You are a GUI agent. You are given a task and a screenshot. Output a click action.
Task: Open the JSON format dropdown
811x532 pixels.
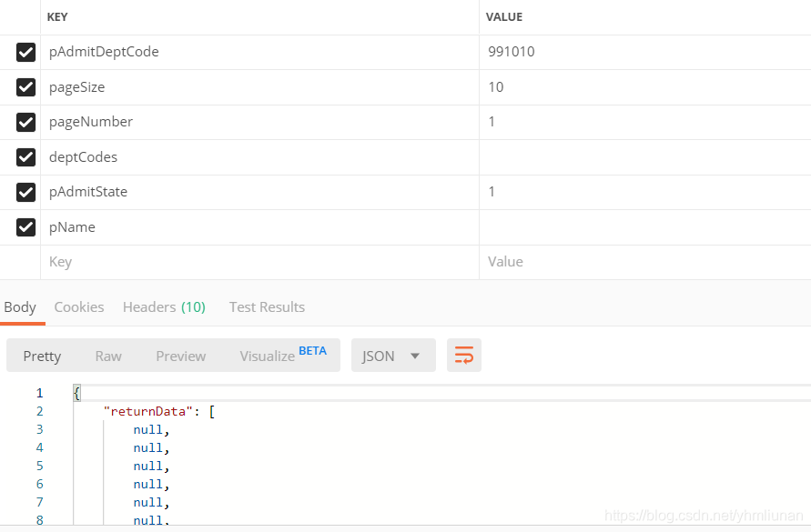tap(393, 356)
